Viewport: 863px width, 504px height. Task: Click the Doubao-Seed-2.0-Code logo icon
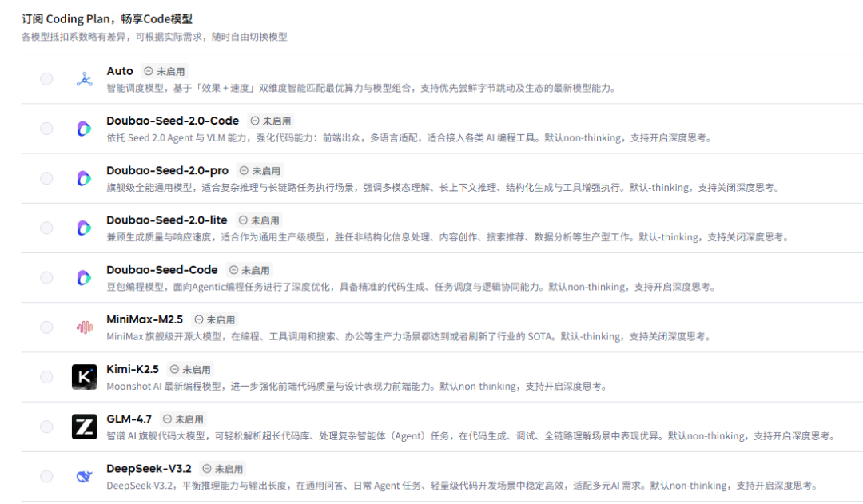point(84,129)
